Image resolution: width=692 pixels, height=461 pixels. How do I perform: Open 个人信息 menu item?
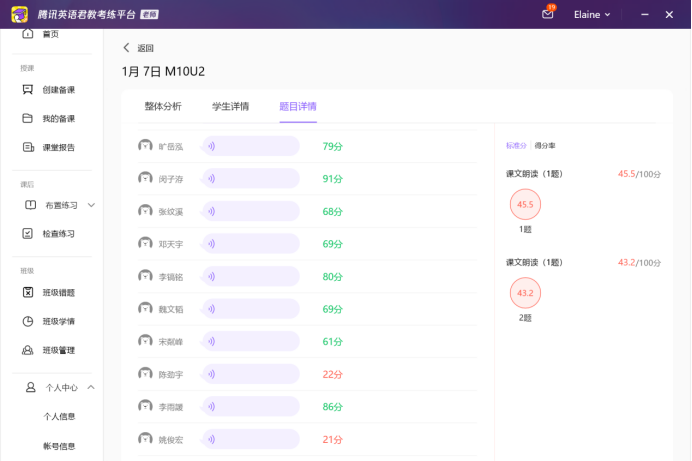pos(59,416)
